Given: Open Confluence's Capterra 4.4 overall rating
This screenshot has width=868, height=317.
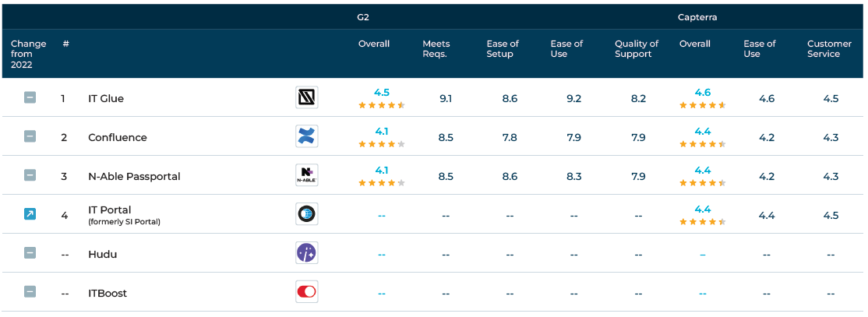Looking at the screenshot, I should coord(703,132).
